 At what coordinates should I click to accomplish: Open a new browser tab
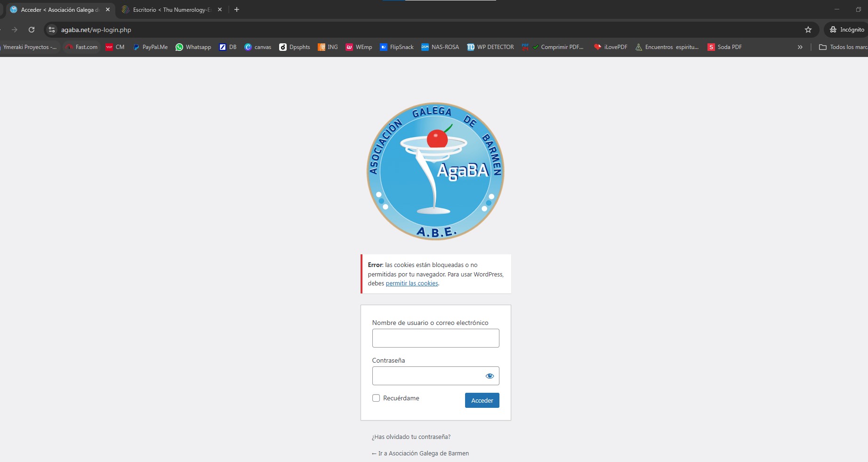point(237,9)
